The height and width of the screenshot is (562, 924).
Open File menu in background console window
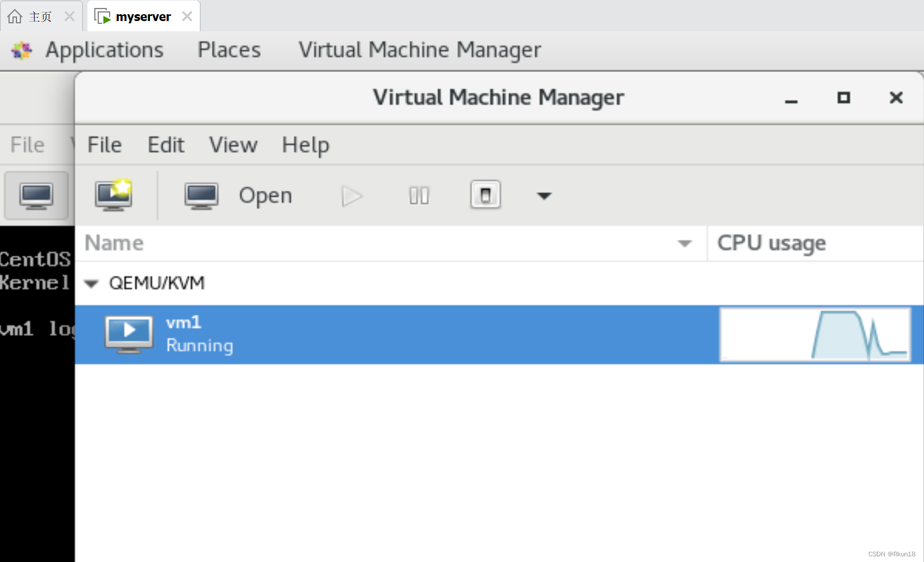[x=27, y=145]
